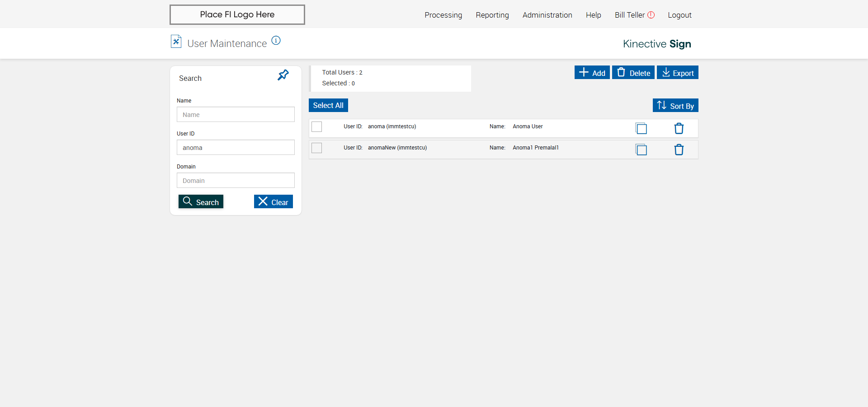Click the pin icon in Search panel
This screenshot has height=407, width=868.
283,75
